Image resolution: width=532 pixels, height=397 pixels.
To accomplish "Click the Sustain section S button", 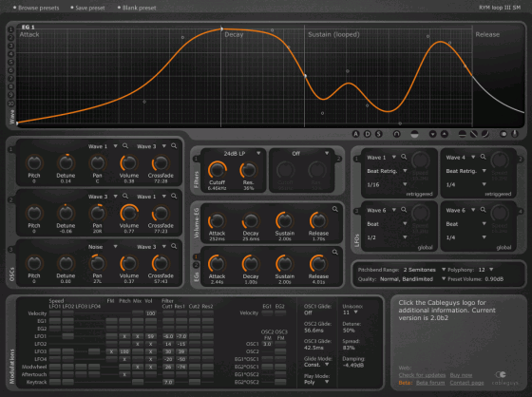I will (379, 134).
